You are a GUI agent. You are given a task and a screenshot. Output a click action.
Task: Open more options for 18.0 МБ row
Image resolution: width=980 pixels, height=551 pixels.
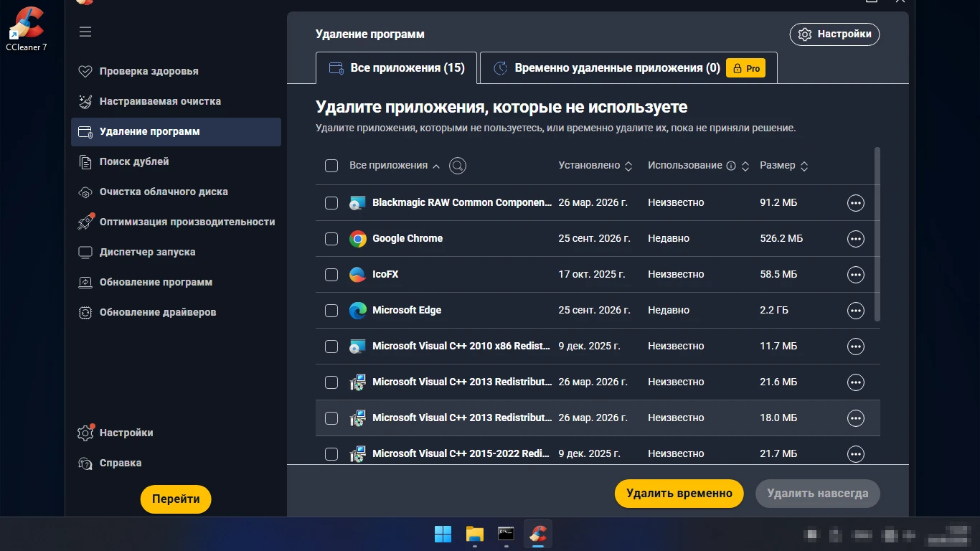tap(856, 418)
